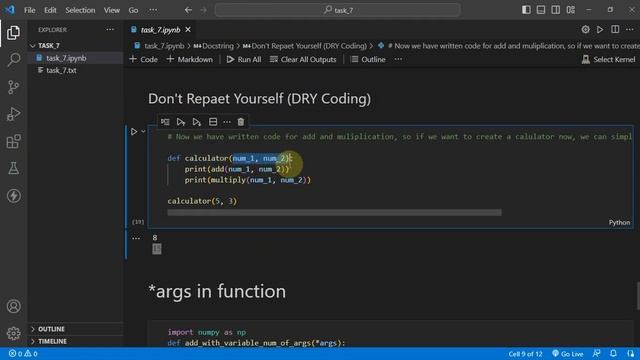Click the errors and warnings status indicator
The image size is (640, 360).
pos(23,353)
